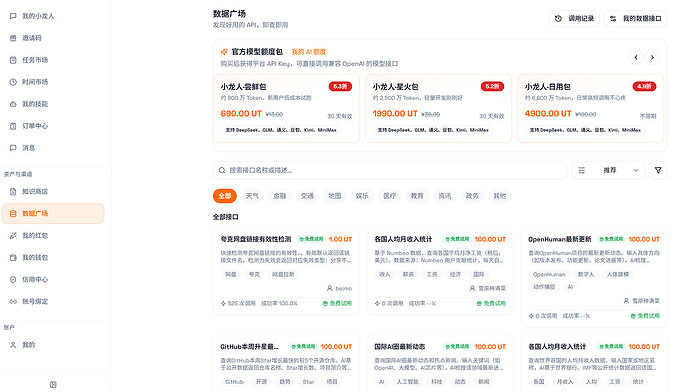Select the 金融 category tab

click(x=280, y=196)
